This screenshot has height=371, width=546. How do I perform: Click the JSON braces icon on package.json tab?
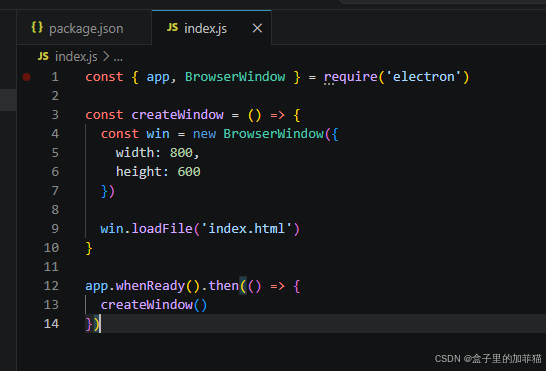[x=37, y=28]
